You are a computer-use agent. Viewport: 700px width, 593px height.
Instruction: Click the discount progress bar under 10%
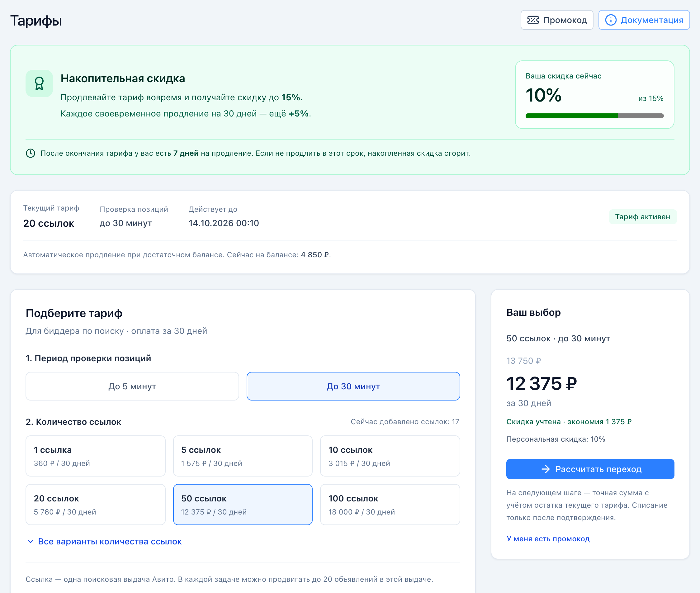point(594,116)
